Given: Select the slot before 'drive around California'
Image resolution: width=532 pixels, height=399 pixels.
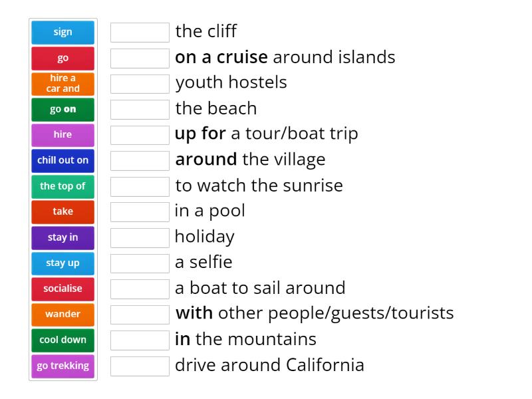Looking at the screenshot, I should point(140,366).
